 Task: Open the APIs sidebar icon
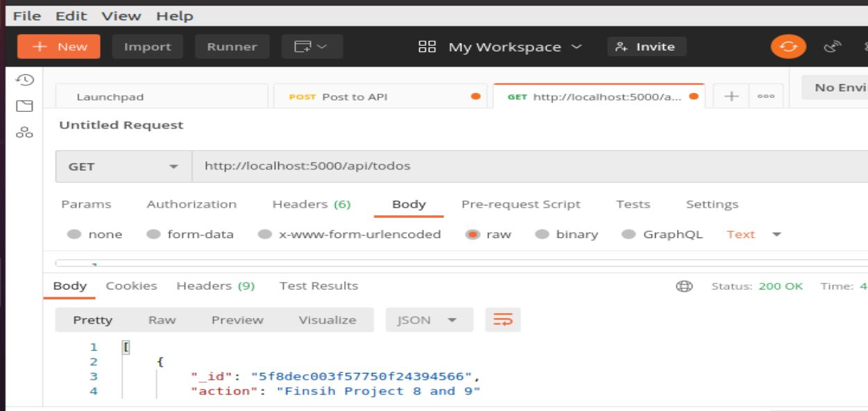pyautogui.click(x=24, y=133)
